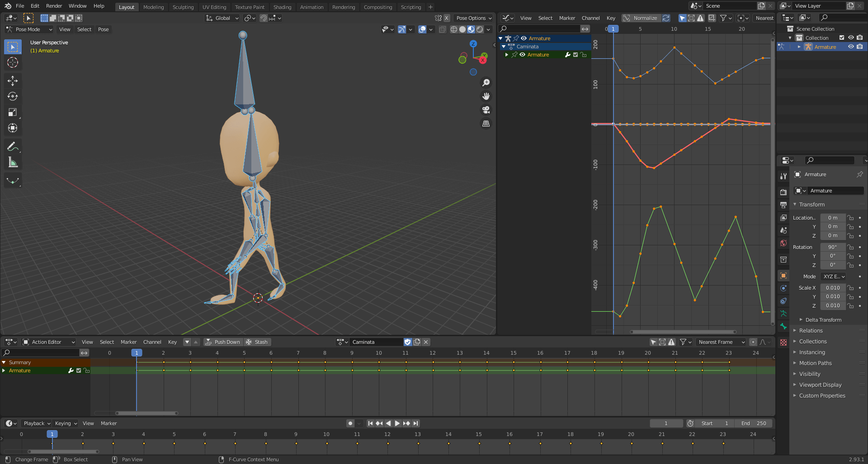Toggle the Collection eye icon in outliner
The width and height of the screenshot is (868, 464).
click(x=851, y=38)
